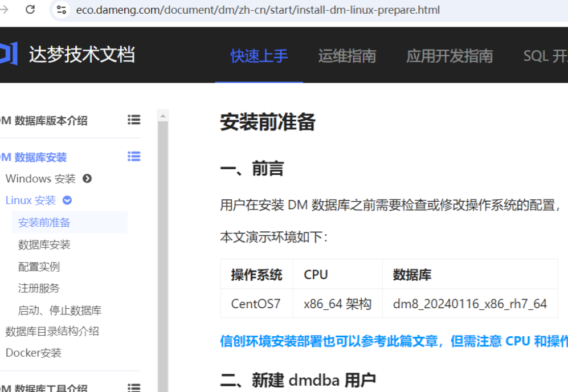Click the address bar URL field
The image size is (568, 392).
[256, 10]
